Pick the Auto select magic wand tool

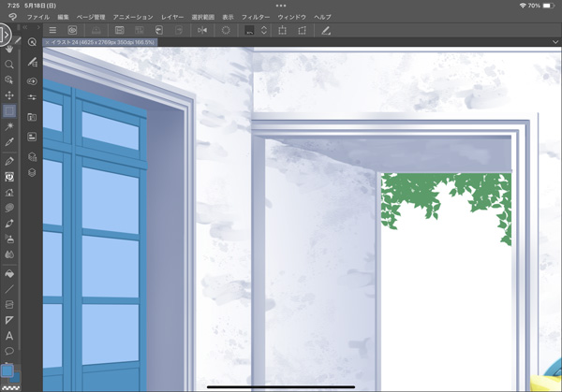click(9, 126)
